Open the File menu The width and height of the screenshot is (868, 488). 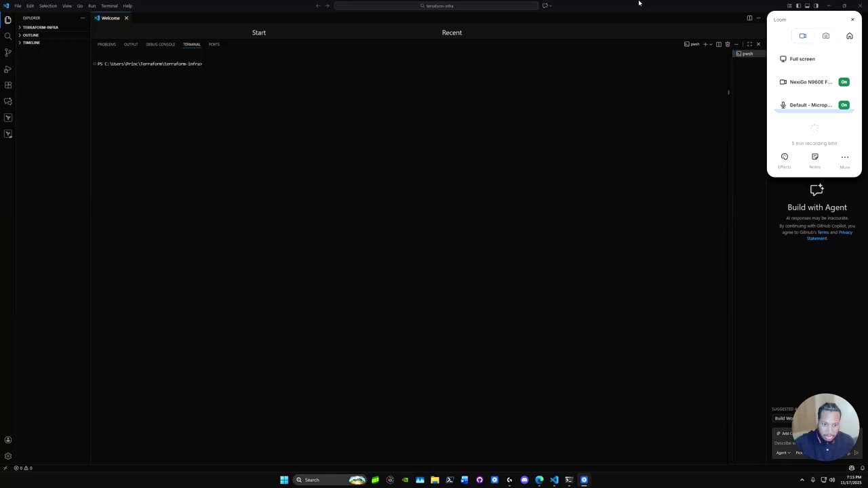18,5
